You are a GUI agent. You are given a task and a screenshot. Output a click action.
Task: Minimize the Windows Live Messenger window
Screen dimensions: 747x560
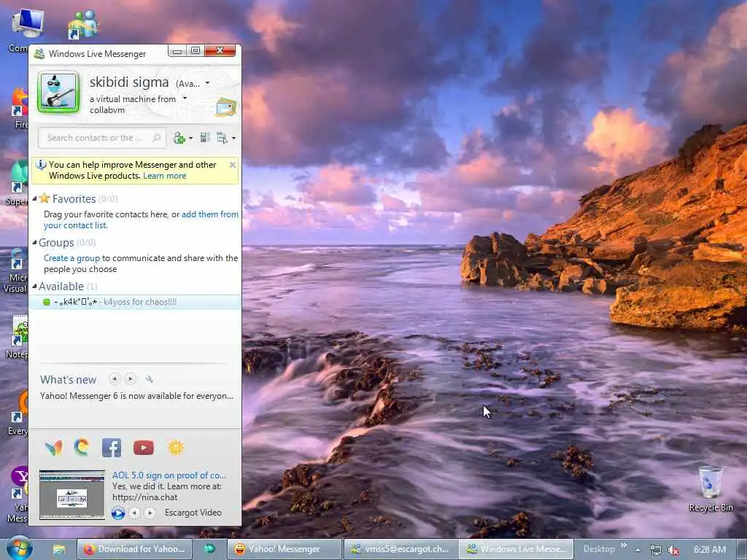click(x=177, y=50)
